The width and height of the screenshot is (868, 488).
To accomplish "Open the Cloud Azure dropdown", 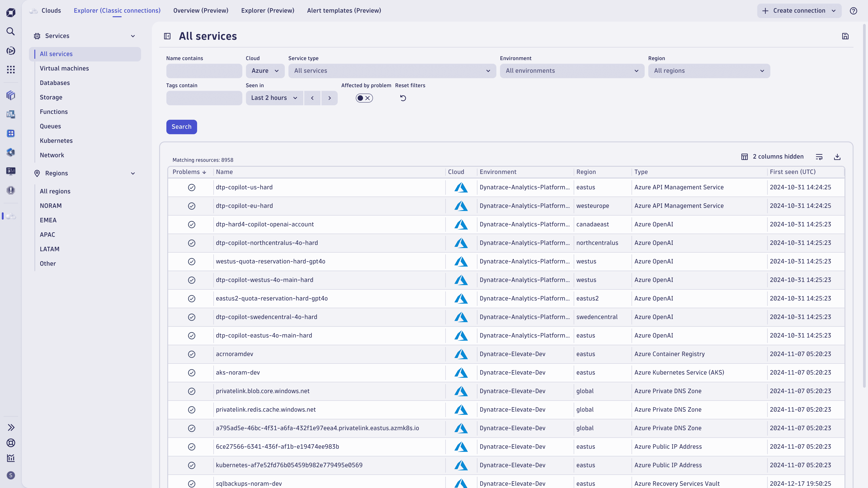I will [265, 71].
